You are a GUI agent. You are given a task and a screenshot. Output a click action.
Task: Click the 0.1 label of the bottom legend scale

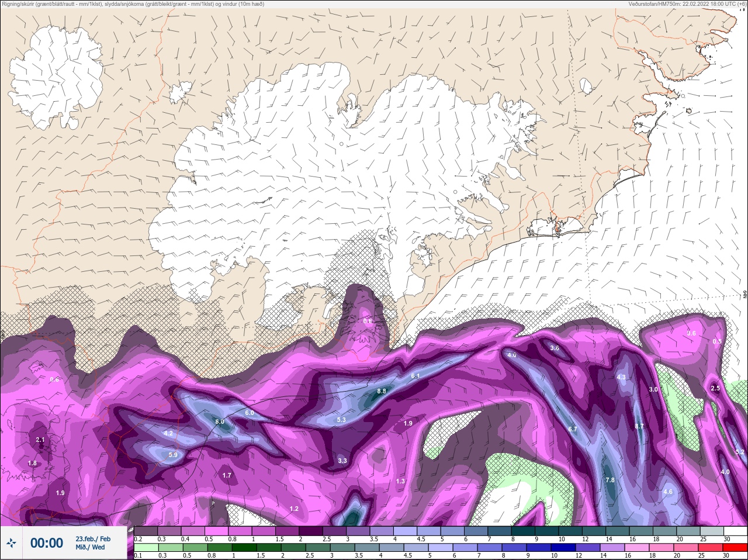138,555
